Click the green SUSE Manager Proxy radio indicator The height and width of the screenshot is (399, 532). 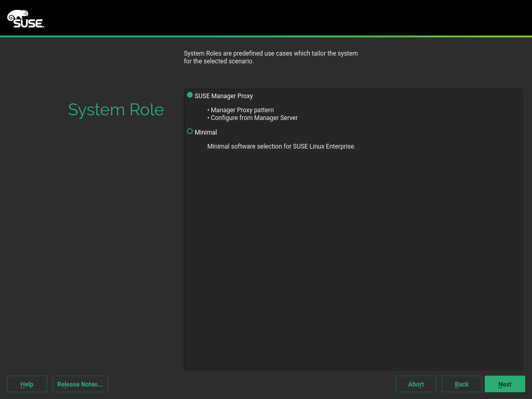190,95
